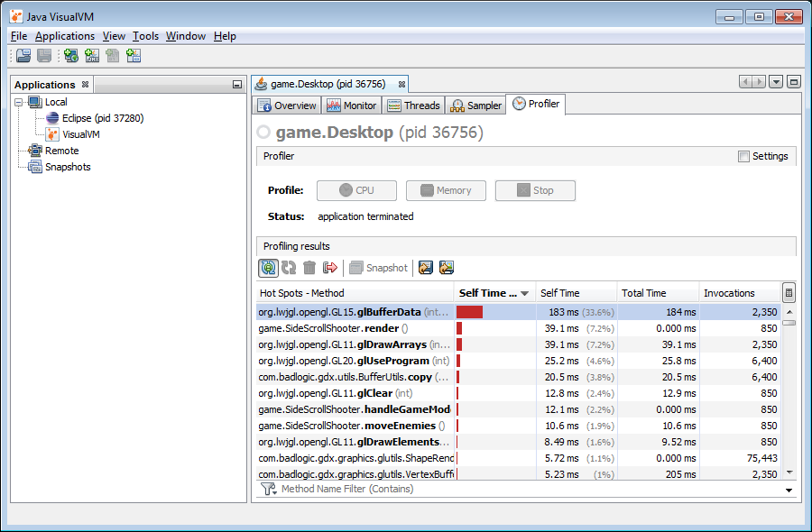Sort by Invocations column header
Viewport: 812px width, 532px height.
coord(740,293)
